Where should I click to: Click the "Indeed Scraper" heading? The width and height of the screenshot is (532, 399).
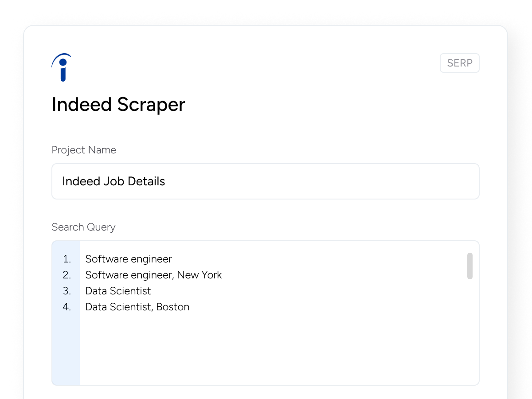tap(118, 105)
